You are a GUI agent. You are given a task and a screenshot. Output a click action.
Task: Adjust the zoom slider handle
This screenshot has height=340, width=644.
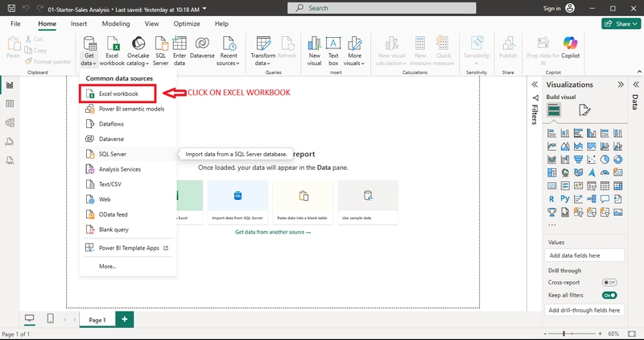coord(563,334)
